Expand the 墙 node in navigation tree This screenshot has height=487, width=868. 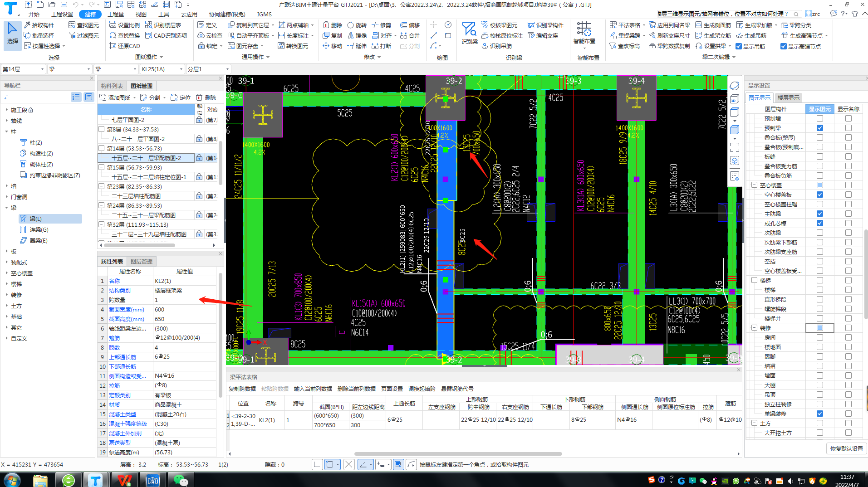pyautogui.click(x=6, y=186)
